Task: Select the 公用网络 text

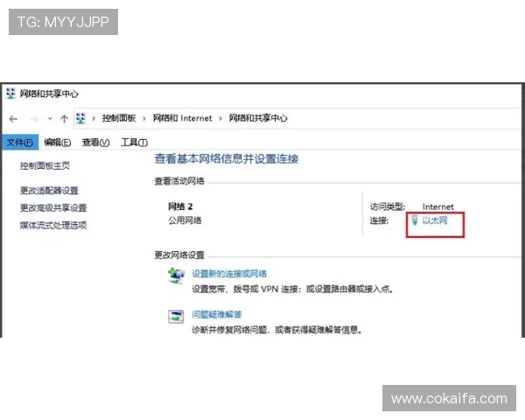Action: 185,220
